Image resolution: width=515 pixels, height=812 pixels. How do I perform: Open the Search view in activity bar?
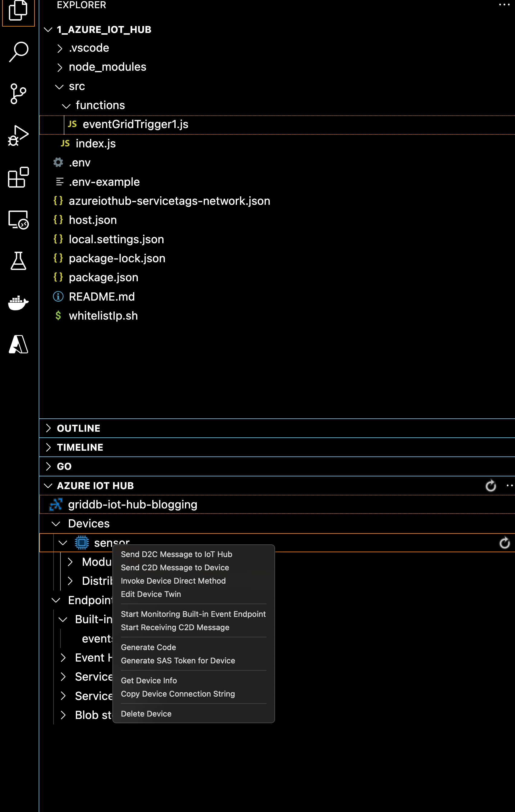click(x=18, y=52)
